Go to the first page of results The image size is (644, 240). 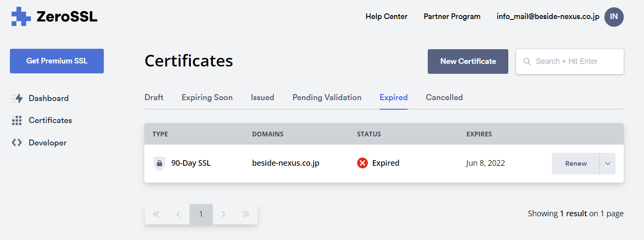(x=156, y=214)
